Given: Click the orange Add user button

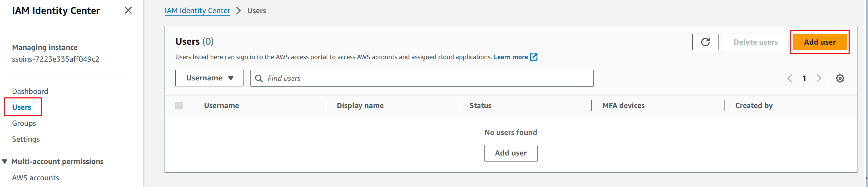Looking at the screenshot, I should click(820, 42).
